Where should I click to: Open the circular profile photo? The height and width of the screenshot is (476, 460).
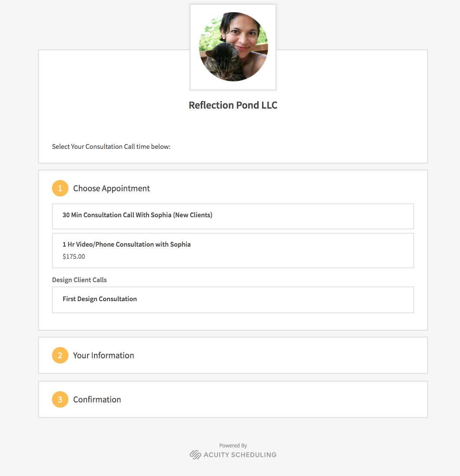tap(233, 47)
